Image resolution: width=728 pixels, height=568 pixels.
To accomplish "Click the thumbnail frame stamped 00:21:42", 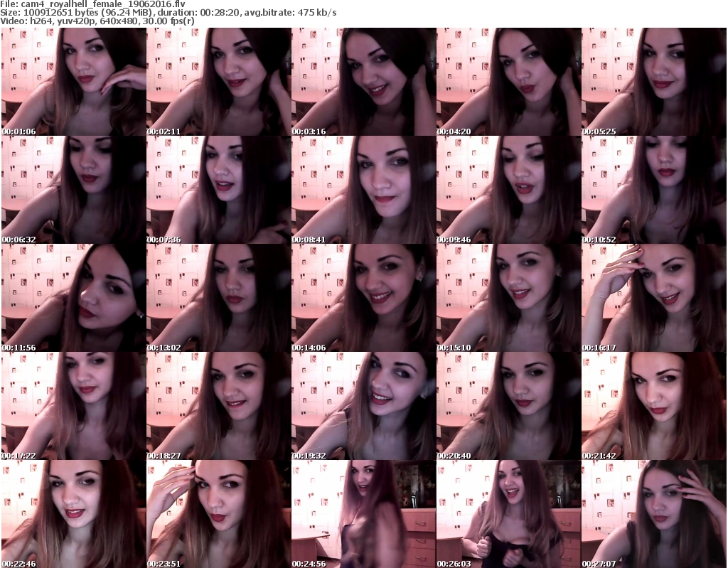I will 654,406.
